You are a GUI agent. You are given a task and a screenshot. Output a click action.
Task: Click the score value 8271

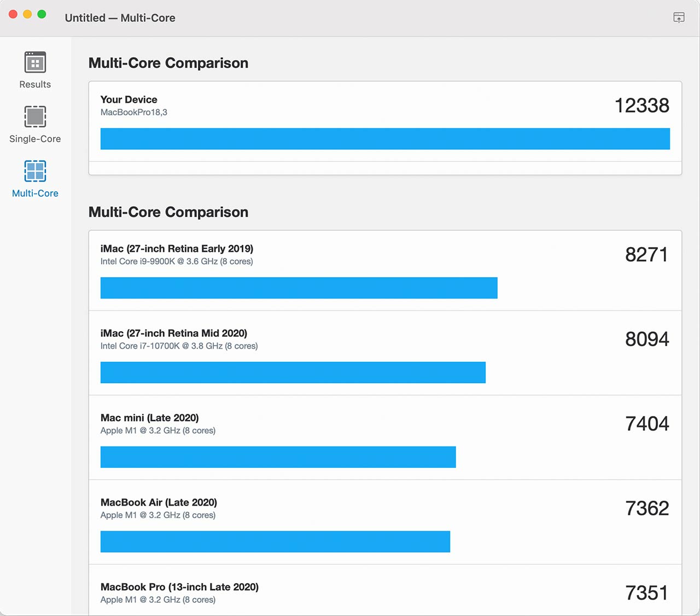pos(647,255)
